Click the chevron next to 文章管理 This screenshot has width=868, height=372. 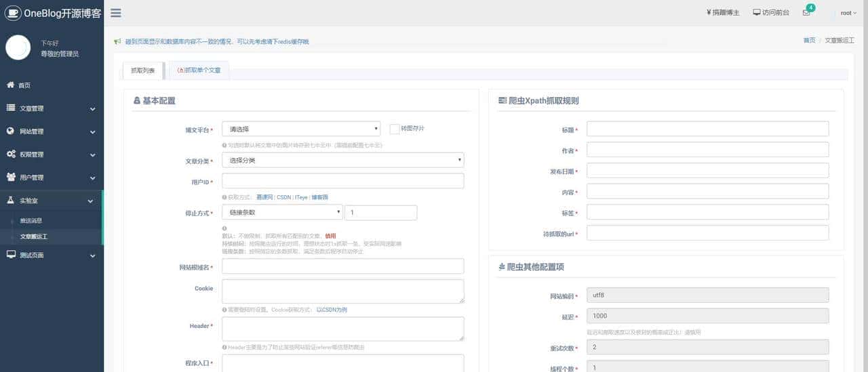tap(92, 109)
